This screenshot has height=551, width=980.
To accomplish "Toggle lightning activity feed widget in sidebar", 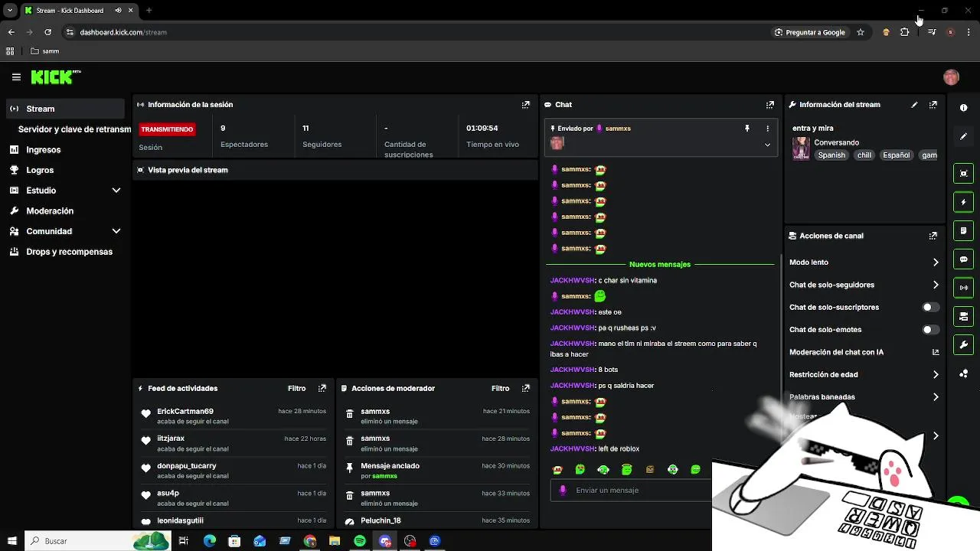I will (x=964, y=202).
